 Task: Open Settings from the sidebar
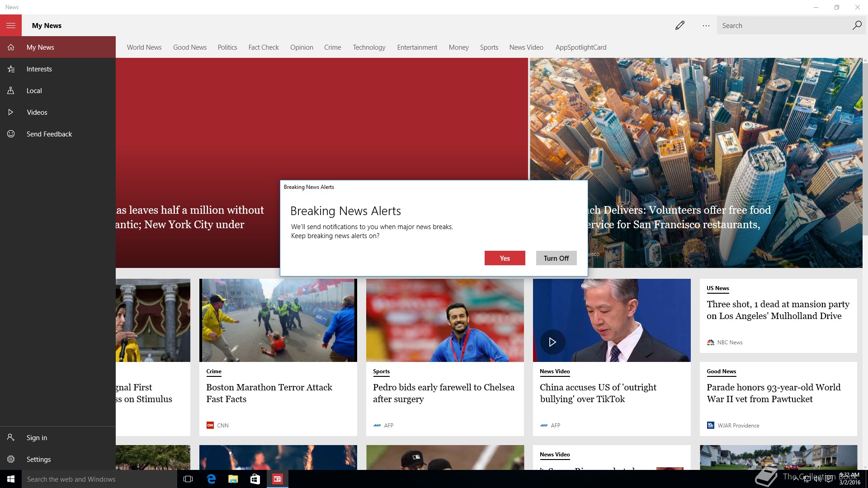(x=58, y=459)
